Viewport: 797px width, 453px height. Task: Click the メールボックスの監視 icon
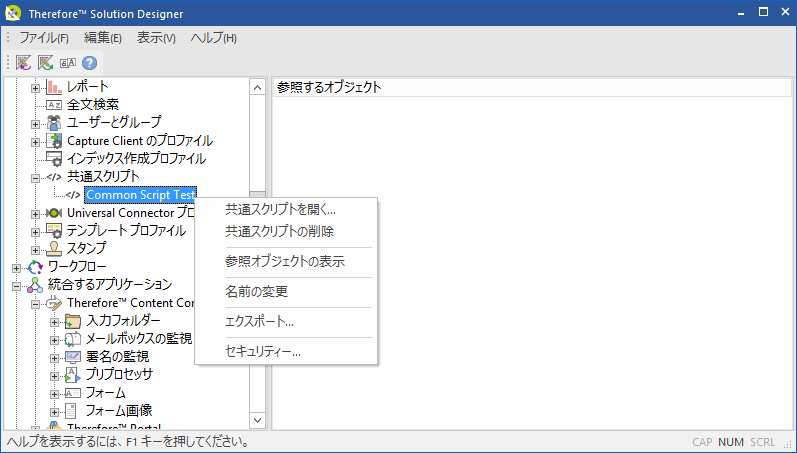point(73,339)
